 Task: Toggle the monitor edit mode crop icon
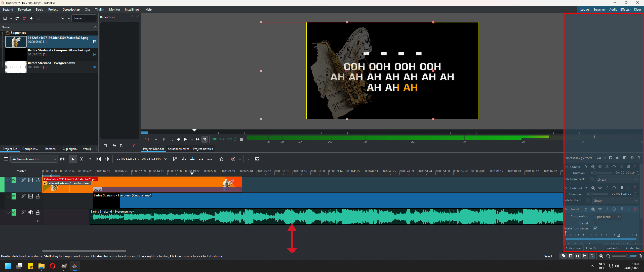coord(205,139)
